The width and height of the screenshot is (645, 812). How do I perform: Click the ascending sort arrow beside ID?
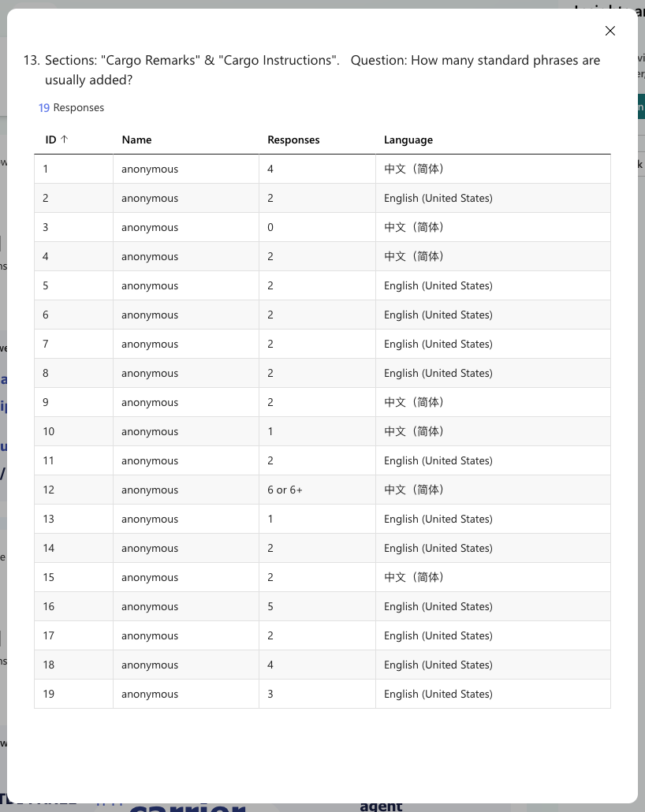64,140
